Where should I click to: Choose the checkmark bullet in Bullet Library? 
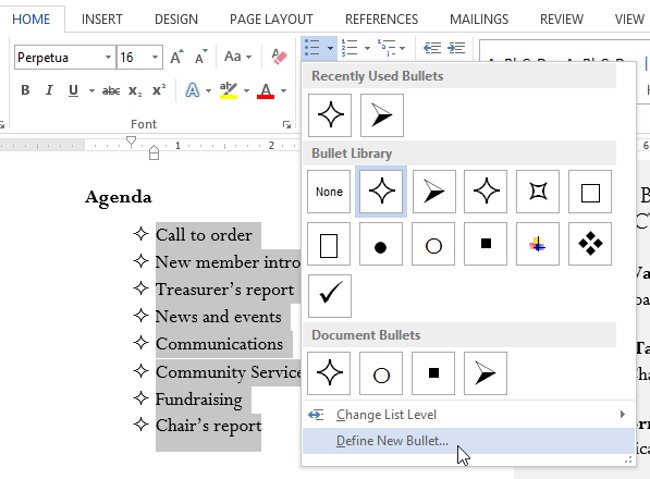click(329, 296)
